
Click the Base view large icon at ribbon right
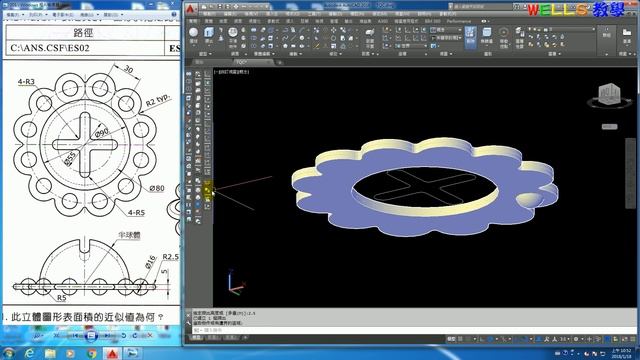pyautogui.click(x=627, y=35)
